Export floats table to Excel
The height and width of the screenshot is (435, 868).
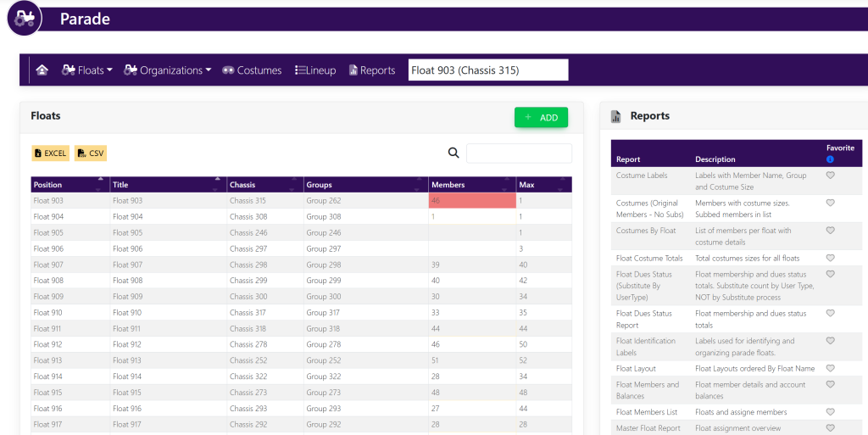50,153
